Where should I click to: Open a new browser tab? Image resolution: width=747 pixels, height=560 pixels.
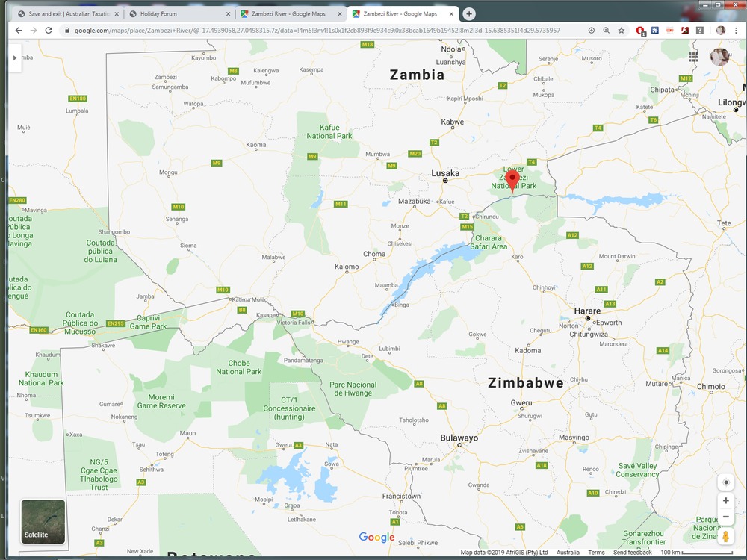click(469, 13)
